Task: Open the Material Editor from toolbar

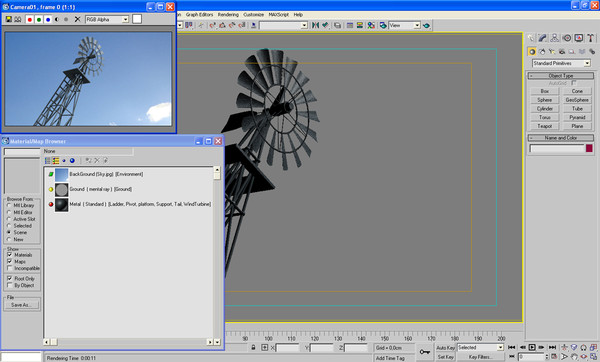Action: [x=371, y=25]
